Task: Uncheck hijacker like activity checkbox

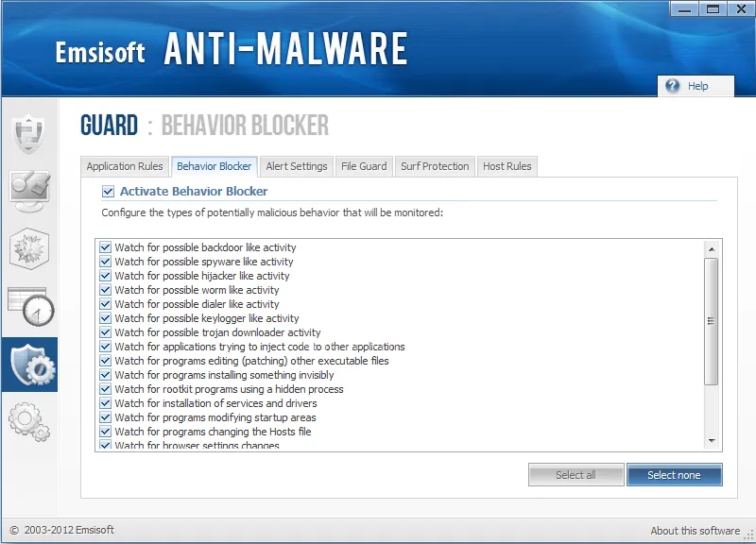Action: [105, 276]
